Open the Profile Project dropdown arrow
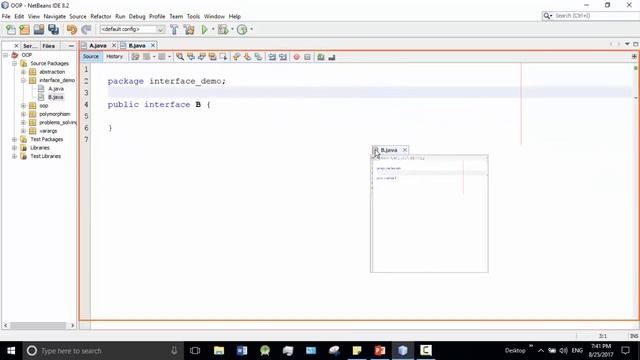Image resolution: width=640 pixels, height=360 pixels. (251, 29)
